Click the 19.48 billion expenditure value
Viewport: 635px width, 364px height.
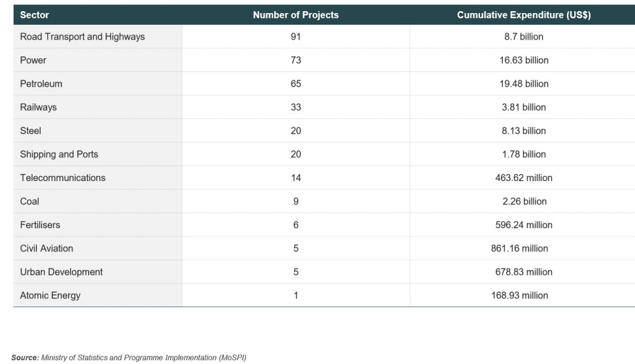click(x=524, y=84)
